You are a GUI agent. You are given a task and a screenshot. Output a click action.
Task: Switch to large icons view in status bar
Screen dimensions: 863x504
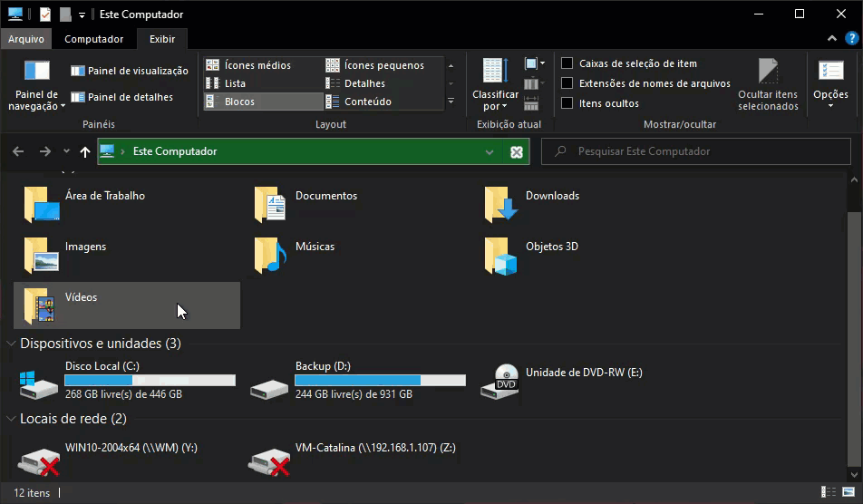click(848, 492)
